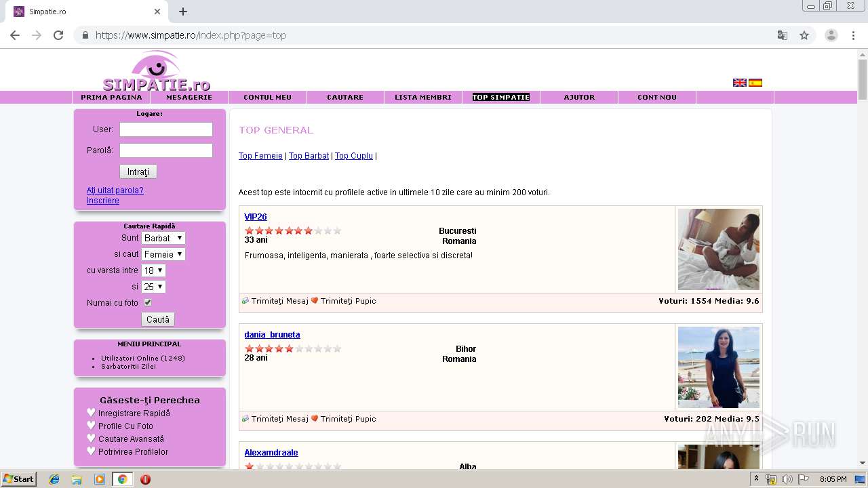Send message icon for dania_bruneta
Viewport: 868px width, 488px height.
click(x=245, y=419)
